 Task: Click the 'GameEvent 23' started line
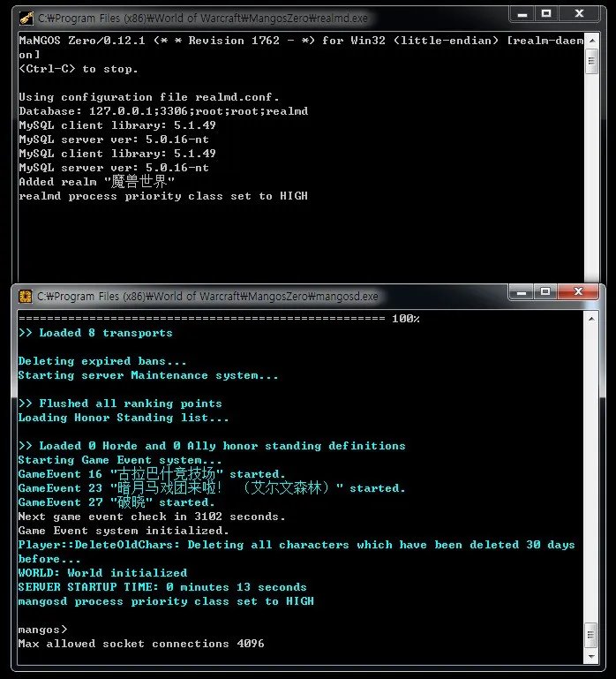coord(212,488)
